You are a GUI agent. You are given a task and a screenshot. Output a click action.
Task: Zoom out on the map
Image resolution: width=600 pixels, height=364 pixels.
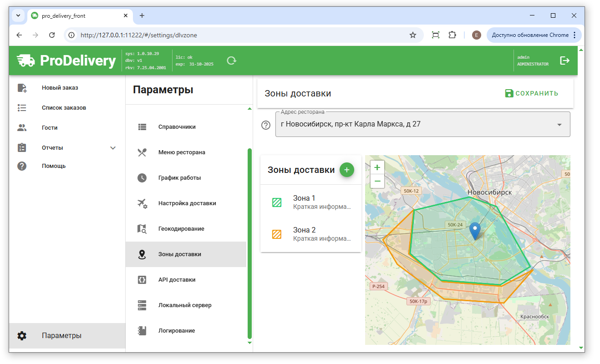point(377,181)
